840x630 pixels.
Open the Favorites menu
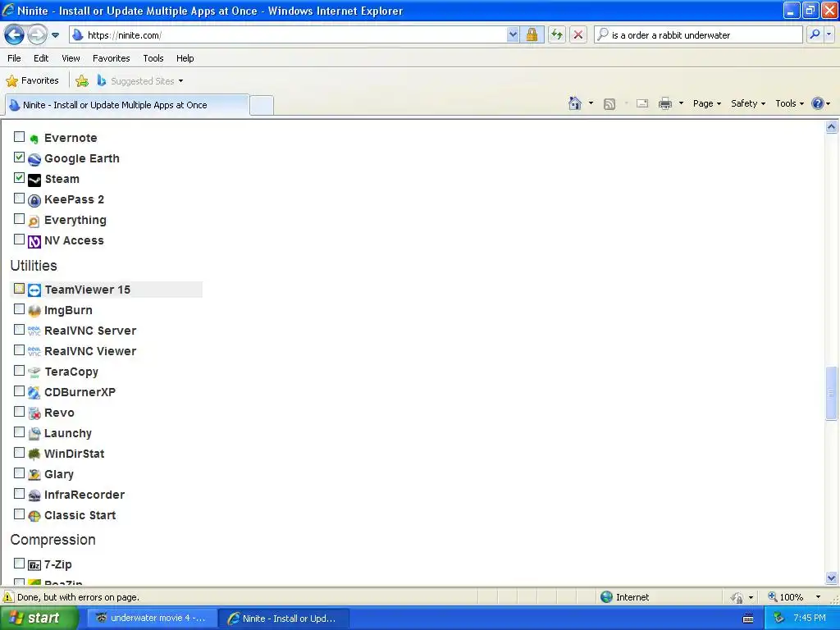(x=112, y=58)
